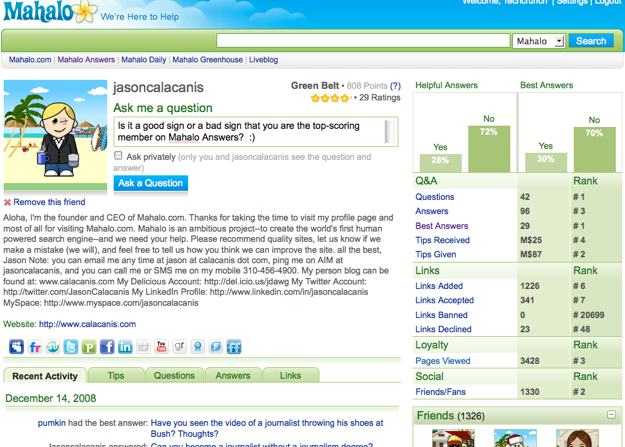Switch to the Recent Activity tab

coord(45,376)
